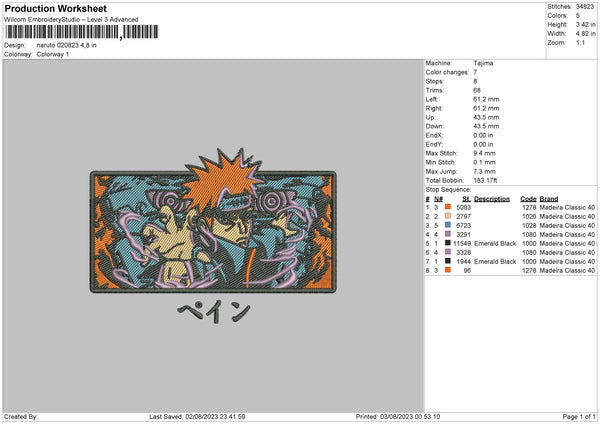The width and height of the screenshot is (600, 424).
Task: Select stitch count 1944 in row 7
Action: tap(463, 261)
